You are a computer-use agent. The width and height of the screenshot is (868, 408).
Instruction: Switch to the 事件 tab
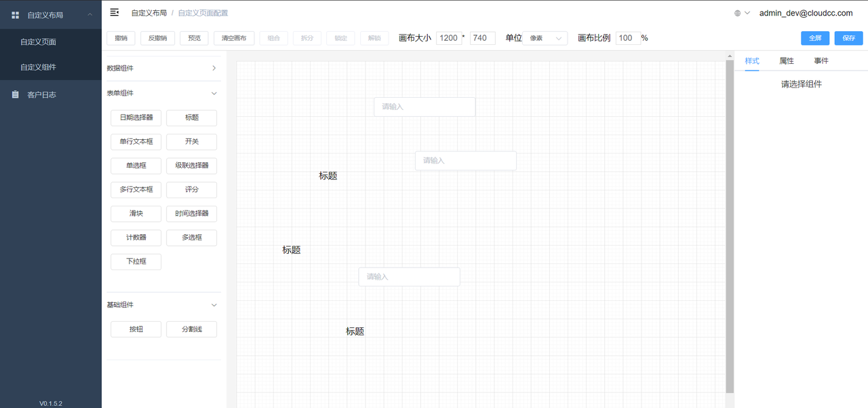coord(821,61)
